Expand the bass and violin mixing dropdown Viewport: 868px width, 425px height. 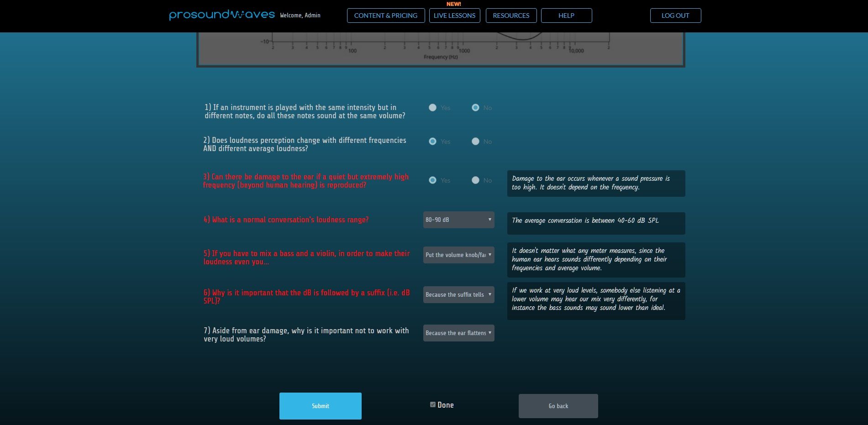point(458,255)
